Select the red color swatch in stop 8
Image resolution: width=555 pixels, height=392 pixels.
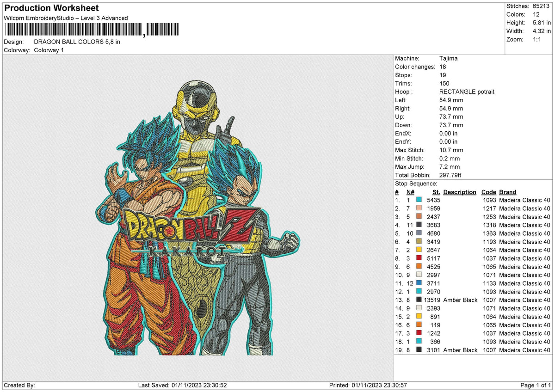(x=419, y=258)
